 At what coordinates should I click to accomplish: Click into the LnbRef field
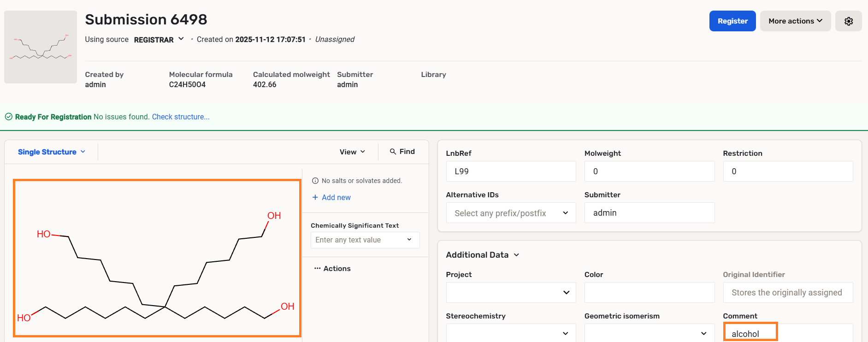pyautogui.click(x=511, y=171)
